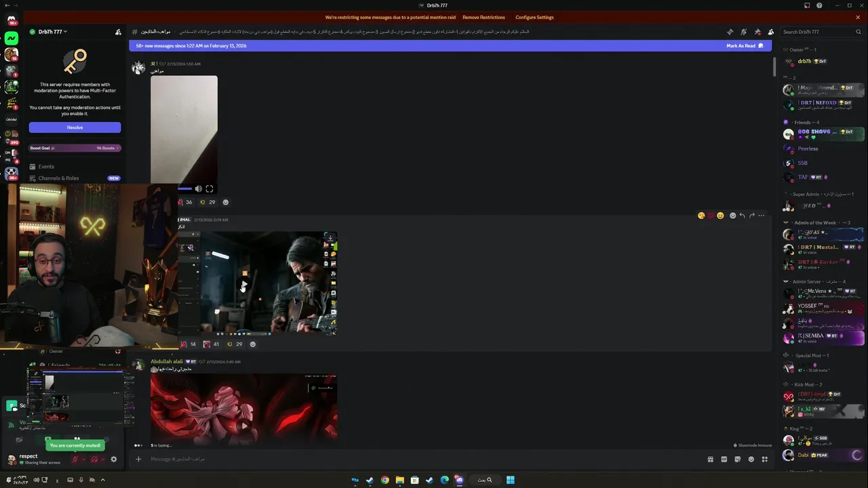The height and width of the screenshot is (488, 868).
Task: Show hidden system tray icons chevron
Action: [x=102, y=480]
